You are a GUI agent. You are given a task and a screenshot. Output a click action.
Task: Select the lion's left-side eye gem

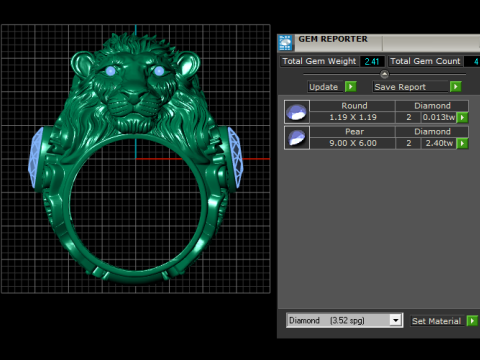(x=110, y=71)
